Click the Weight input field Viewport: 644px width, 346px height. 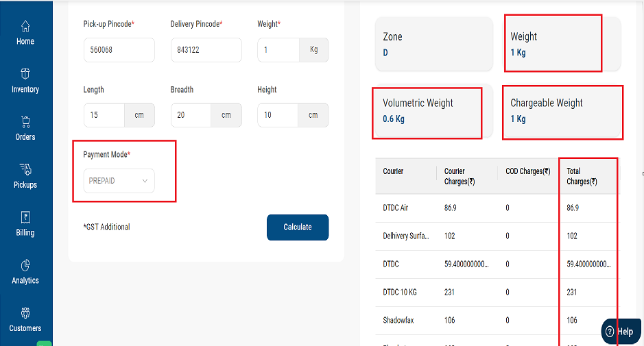pos(278,50)
